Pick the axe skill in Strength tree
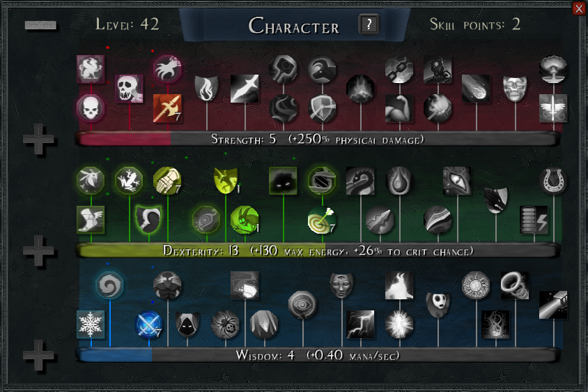588x392 pixels. tap(167, 108)
